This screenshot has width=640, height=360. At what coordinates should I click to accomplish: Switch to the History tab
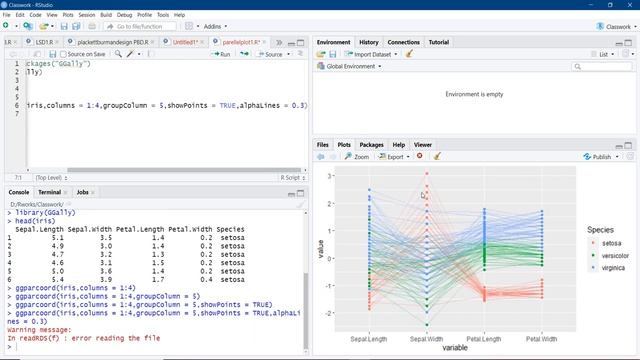click(x=369, y=42)
